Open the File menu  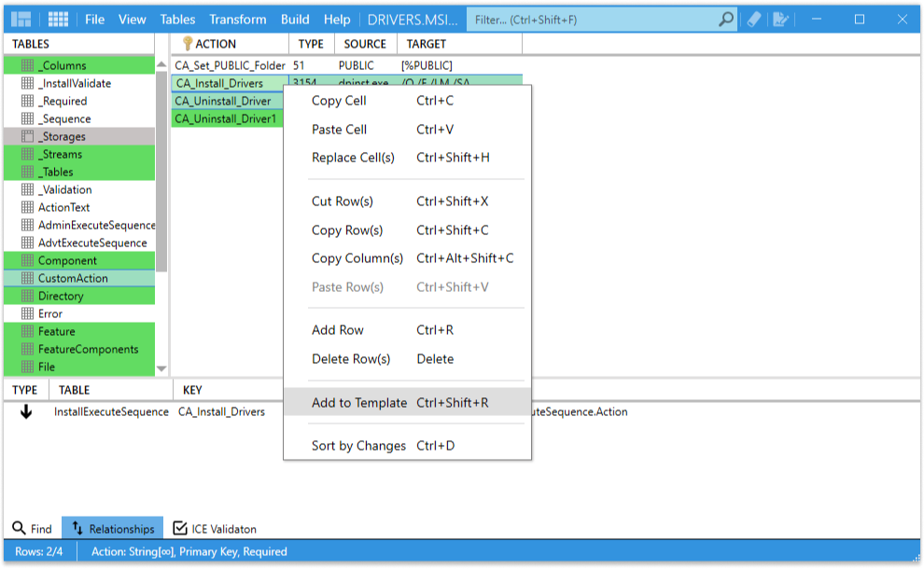point(95,20)
